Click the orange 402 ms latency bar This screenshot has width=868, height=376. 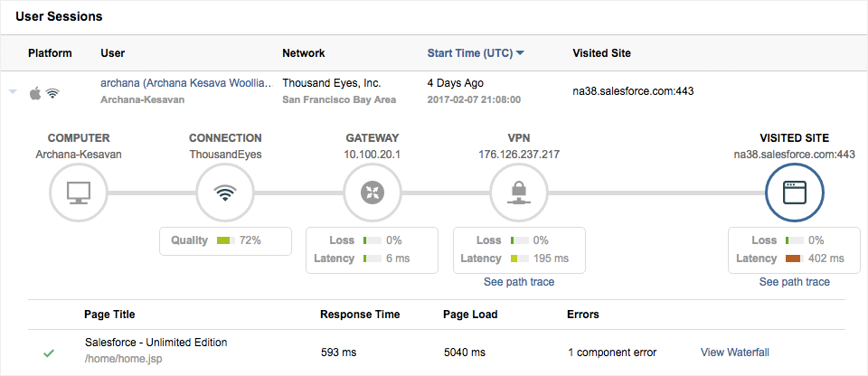pos(794,259)
